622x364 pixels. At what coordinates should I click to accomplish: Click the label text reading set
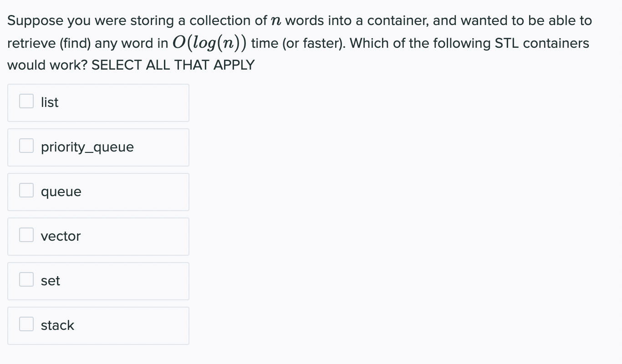[x=50, y=281]
